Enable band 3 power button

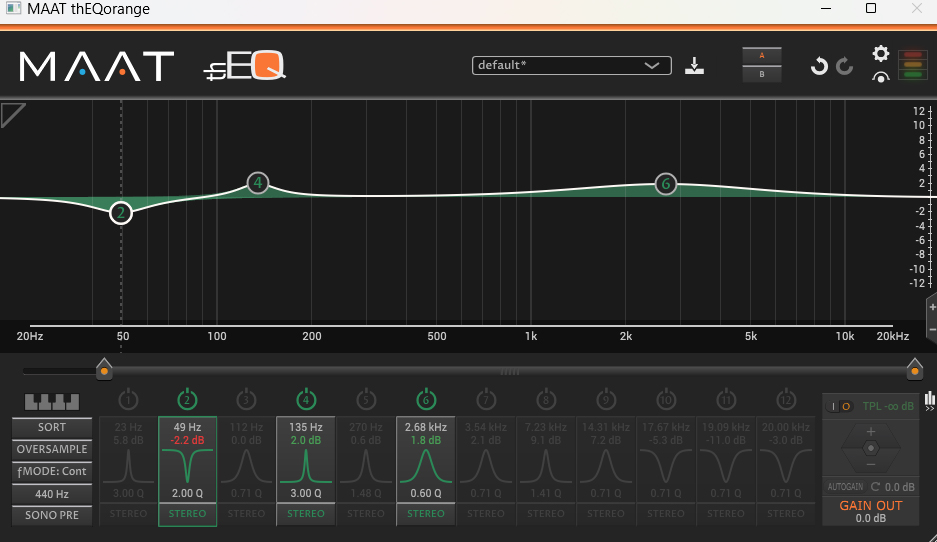click(x=246, y=399)
